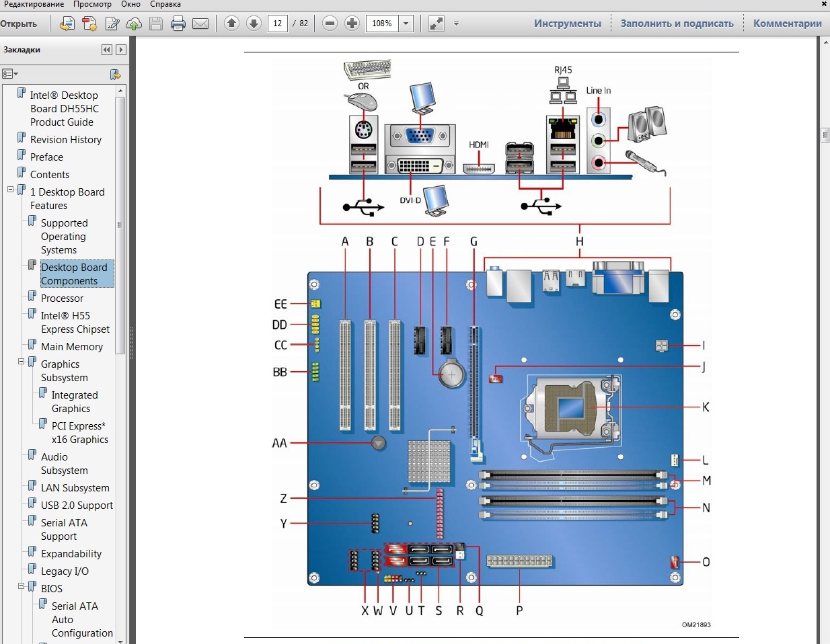830x644 pixels.
Task: Zoom in with the plus button
Action: coord(352,24)
